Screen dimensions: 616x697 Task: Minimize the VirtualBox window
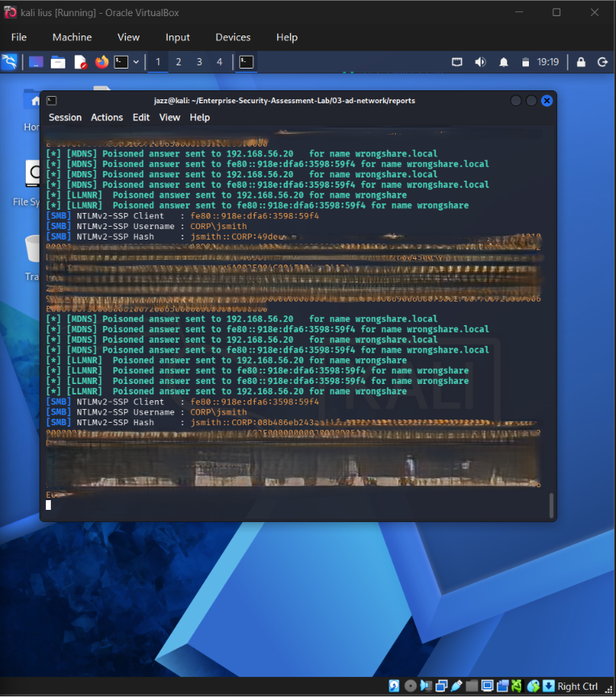(x=518, y=12)
